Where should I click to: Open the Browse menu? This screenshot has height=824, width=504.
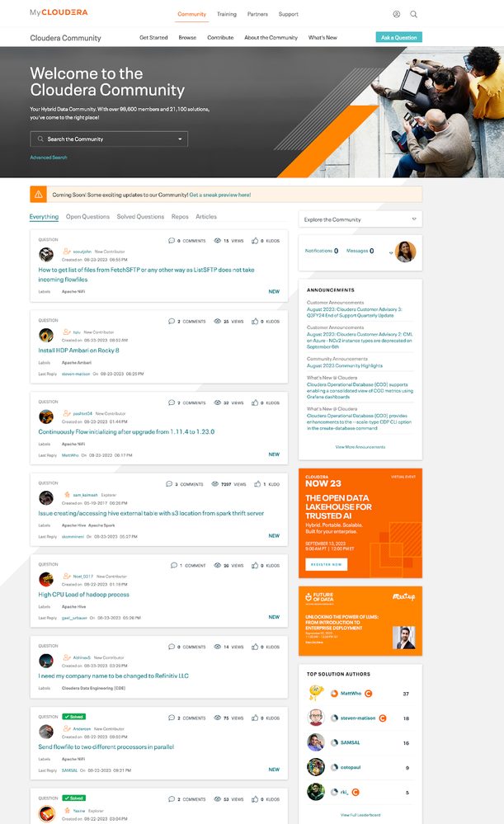point(187,38)
